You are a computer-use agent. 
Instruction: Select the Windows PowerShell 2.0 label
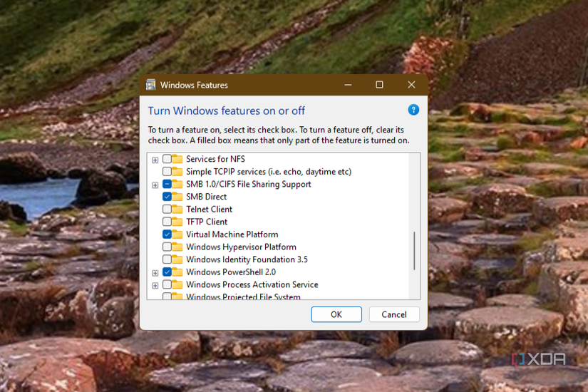tap(231, 272)
